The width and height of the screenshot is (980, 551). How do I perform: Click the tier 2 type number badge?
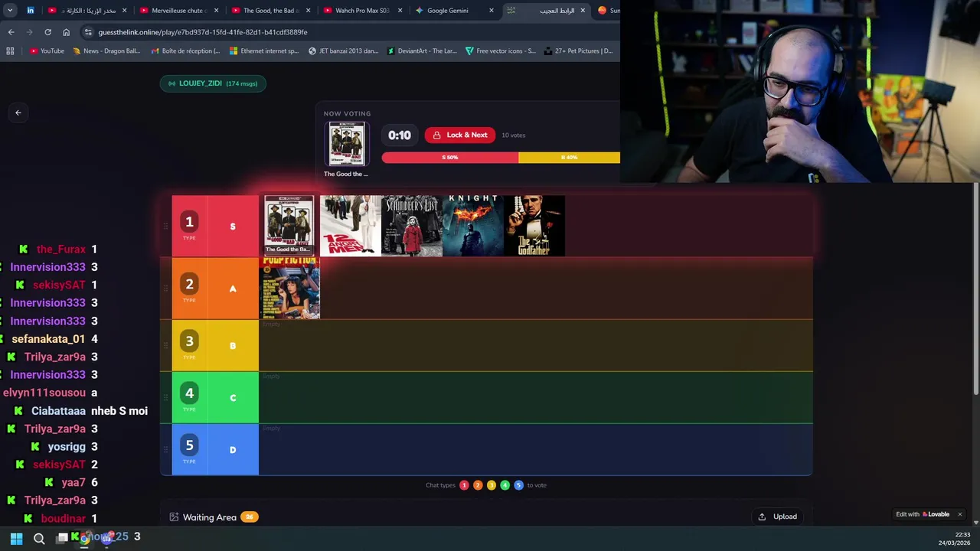click(189, 284)
